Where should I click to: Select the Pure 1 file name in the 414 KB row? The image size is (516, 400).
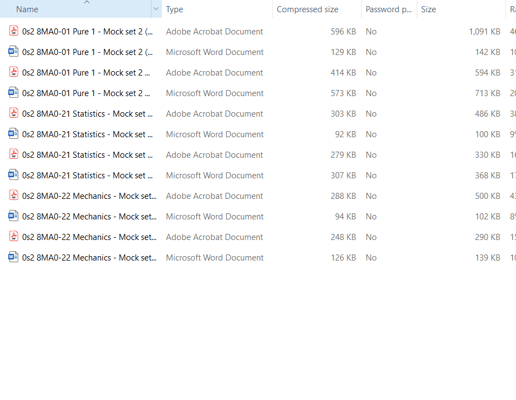(86, 73)
